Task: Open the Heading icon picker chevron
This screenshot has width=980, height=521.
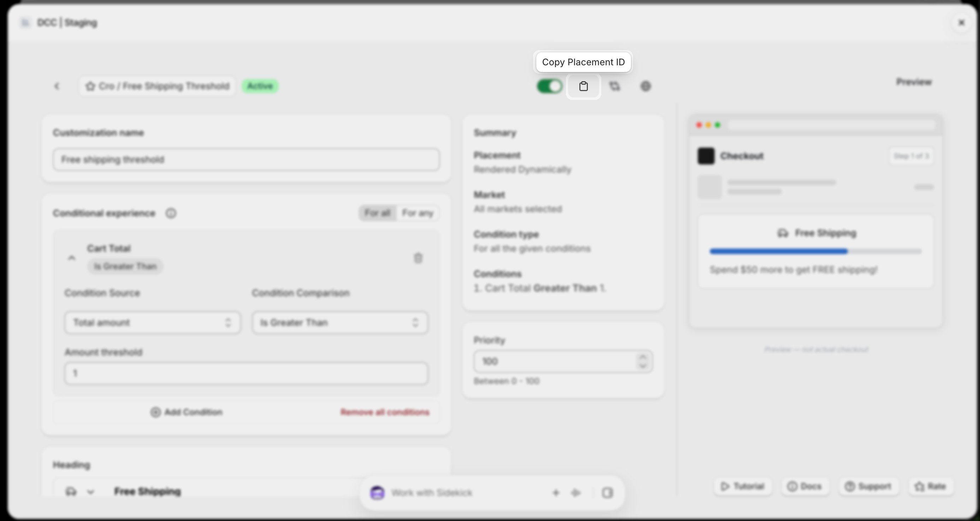Action: pos(90,492)
